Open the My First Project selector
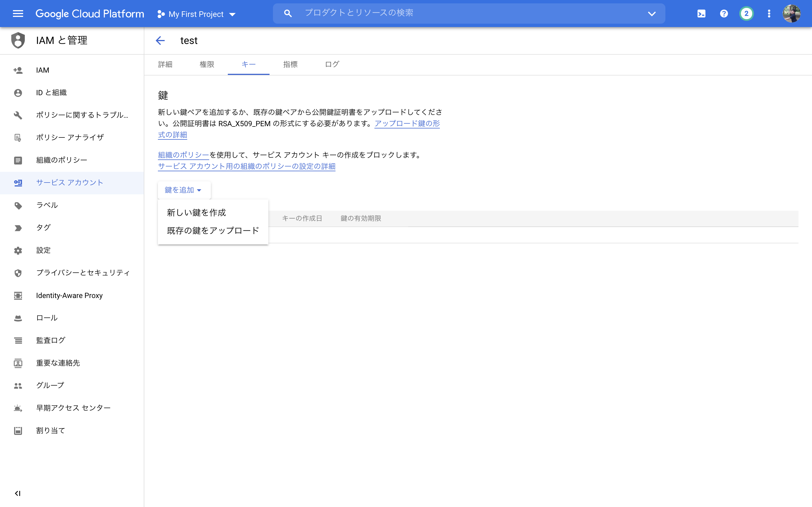This screenshot has width=812, height=507. pyautogui.click(x=196, y=14)
